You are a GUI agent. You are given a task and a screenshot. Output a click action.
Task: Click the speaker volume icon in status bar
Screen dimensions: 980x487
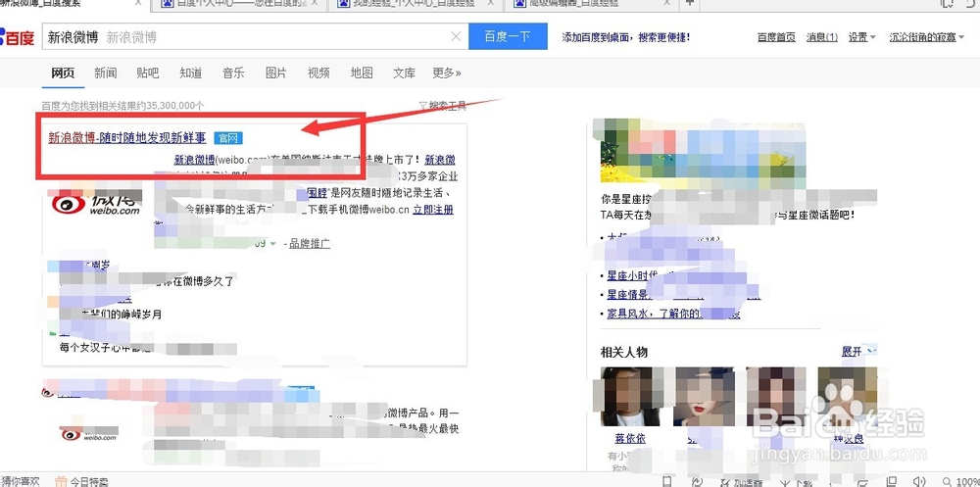tap(917, 482)
